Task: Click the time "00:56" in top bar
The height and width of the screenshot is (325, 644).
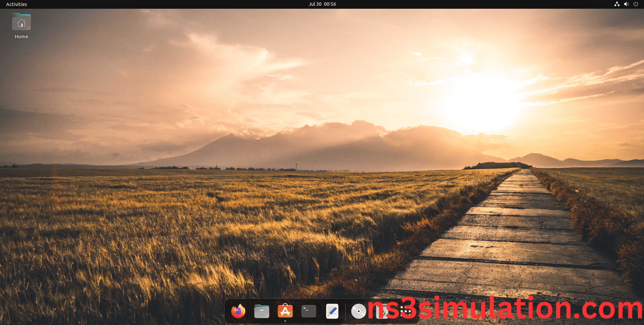Action: [330, 4]
